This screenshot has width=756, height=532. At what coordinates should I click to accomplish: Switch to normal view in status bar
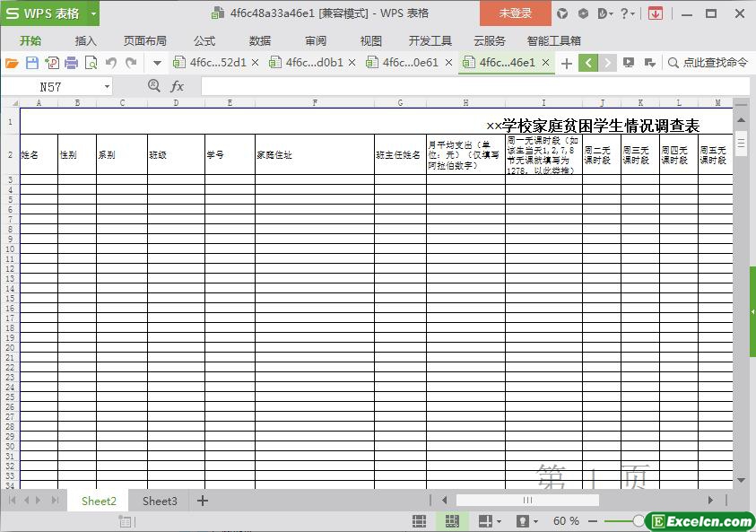point(419,521)
